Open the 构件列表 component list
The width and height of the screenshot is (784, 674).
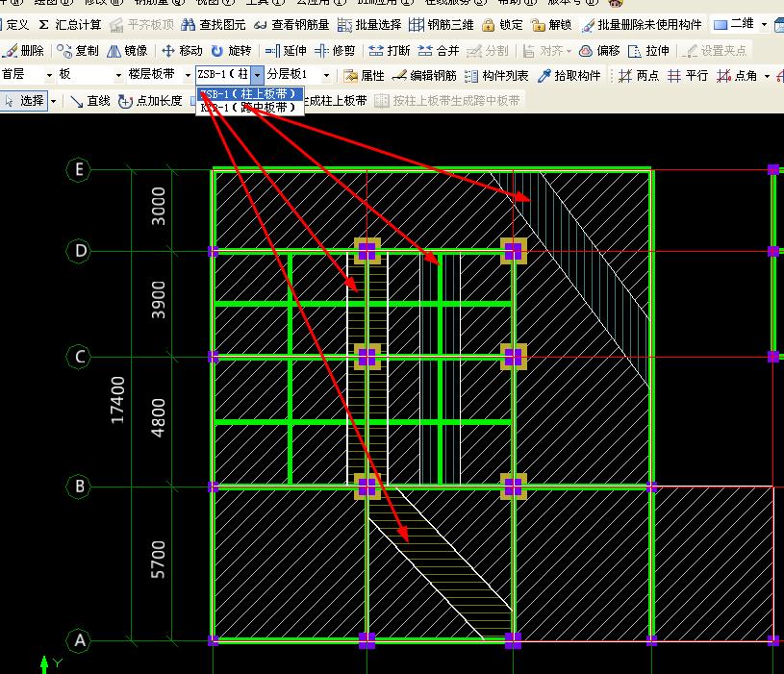coord(496,75)
